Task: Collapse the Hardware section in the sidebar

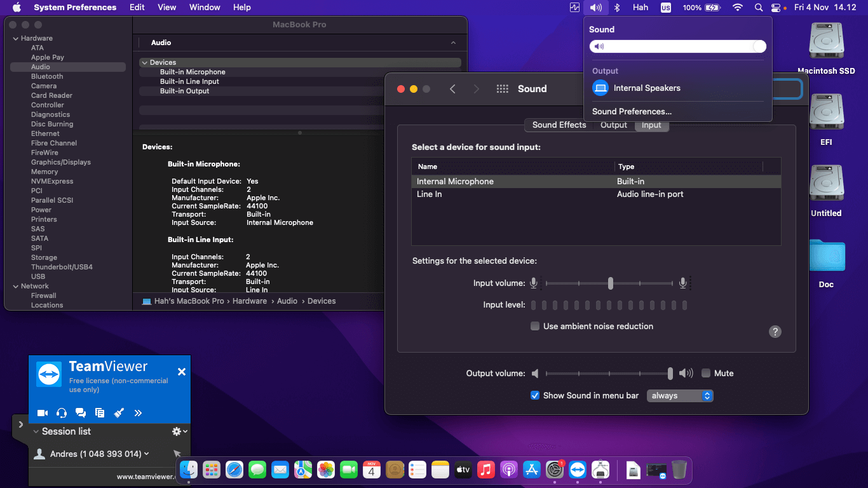Action: click(15, 38)
